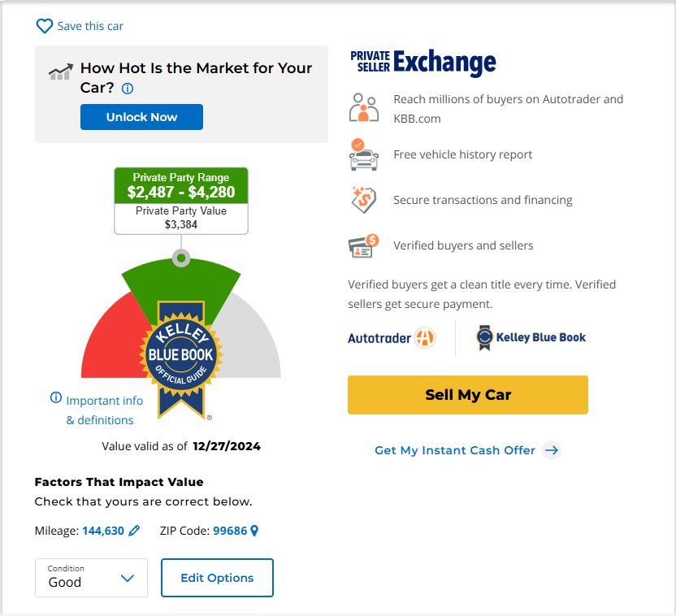
Task: Click the ZIP code location pin icon
Action: tap(254, 531)
